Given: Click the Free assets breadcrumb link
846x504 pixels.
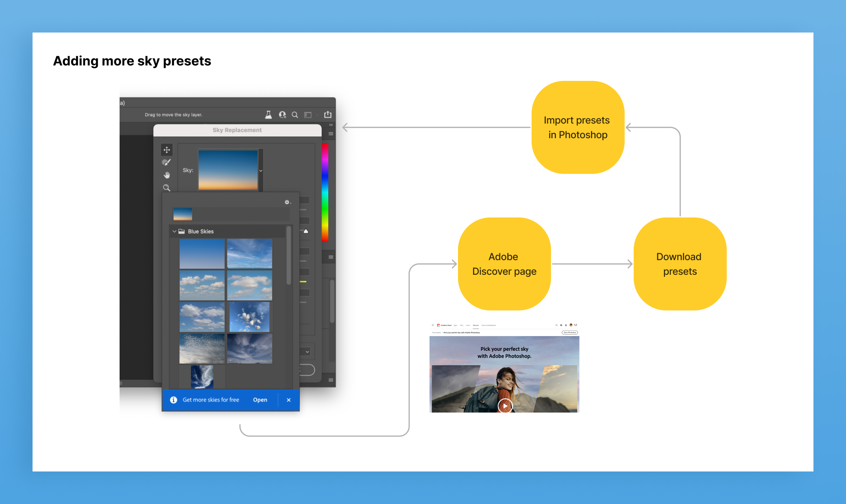Looking at the screenshot, I should coord(436,332).
